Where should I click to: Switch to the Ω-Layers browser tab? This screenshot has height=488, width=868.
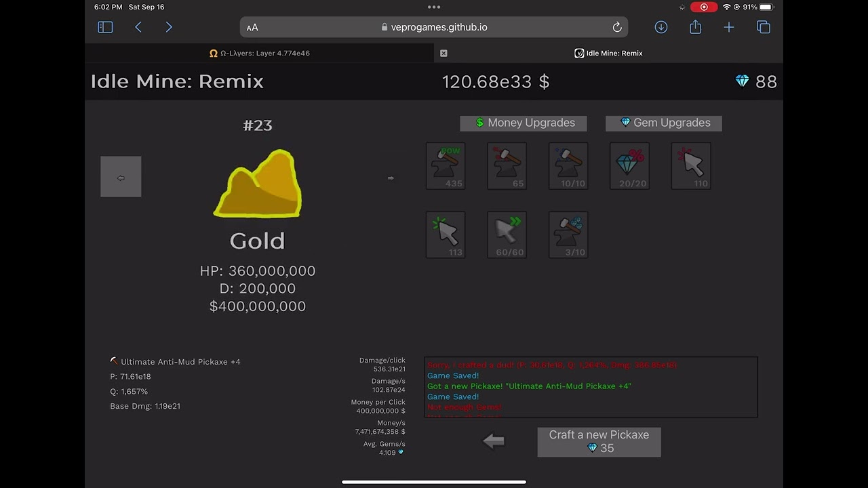pyautogui.click(x=260, y=53)
